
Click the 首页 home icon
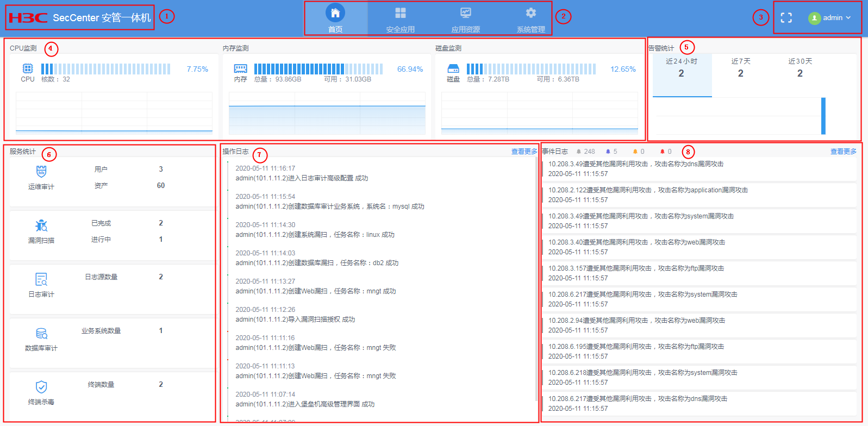[x=335, y=12]
